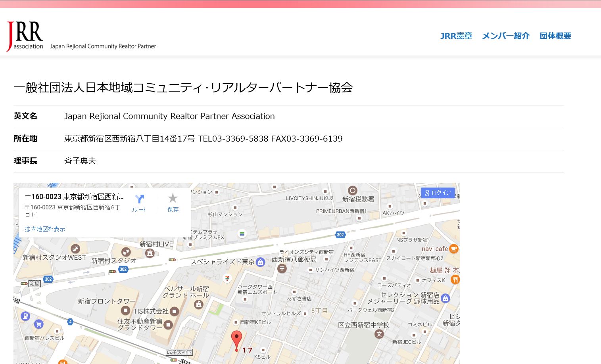Click the PRIMEURBAN西新宿1 map label
The height and width of the screenshot is (364, 601).
341,211
